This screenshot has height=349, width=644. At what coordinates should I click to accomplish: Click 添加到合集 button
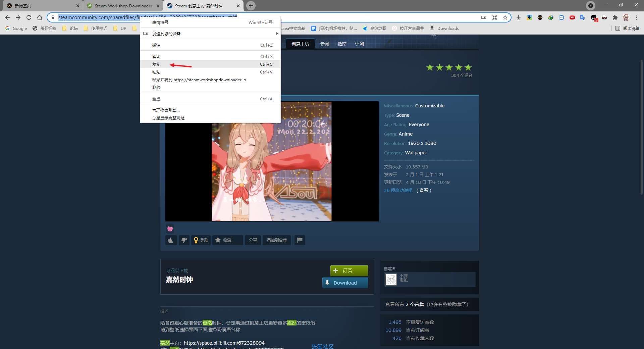[x=277, y=240]
